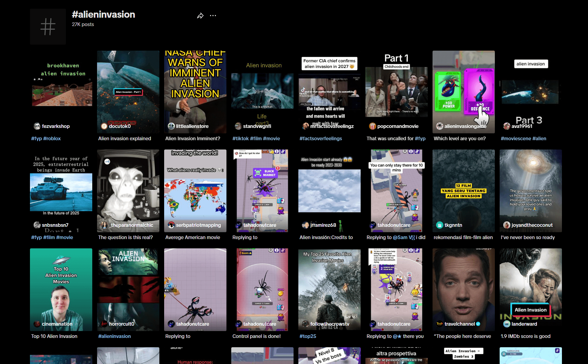
Task: Open Top 10 Alien Invasion Movies video
Action: 61,290
